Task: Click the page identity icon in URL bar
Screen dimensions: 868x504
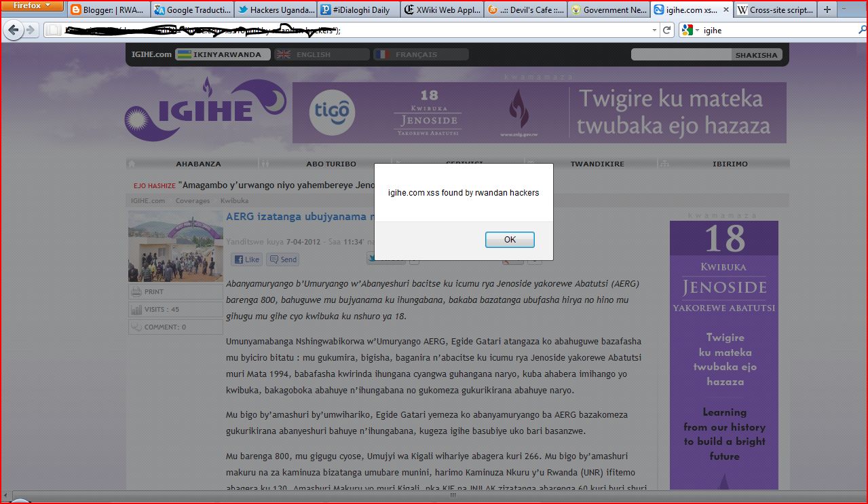Action: click(x=54, y=30)
